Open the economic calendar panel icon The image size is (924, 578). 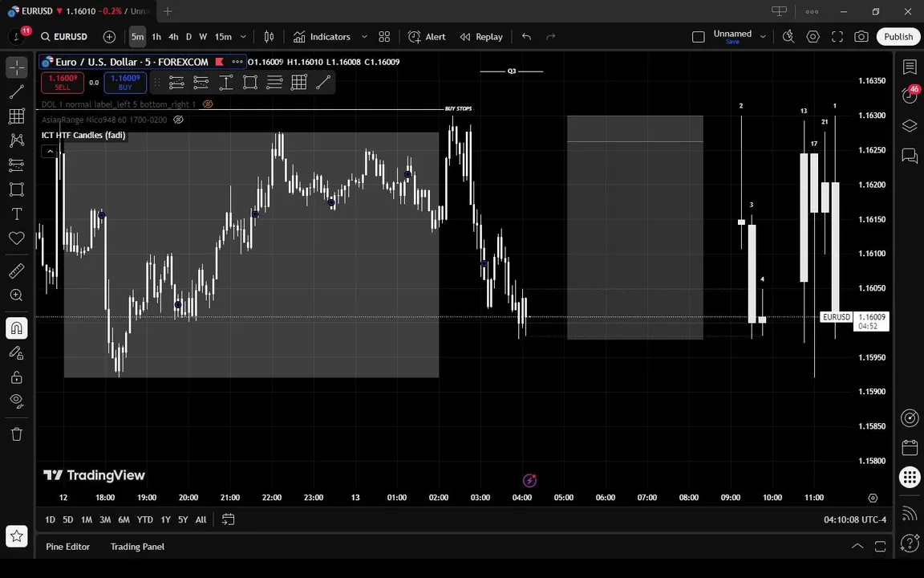coord(910,448)
